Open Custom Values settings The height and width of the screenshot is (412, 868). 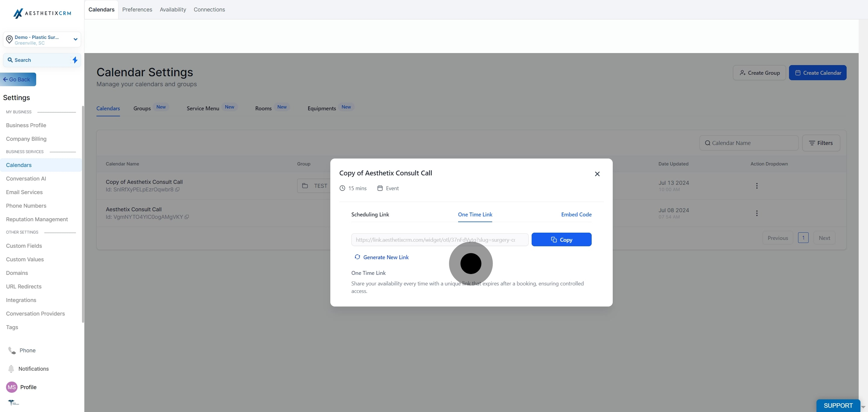click(x=25, y=259)
